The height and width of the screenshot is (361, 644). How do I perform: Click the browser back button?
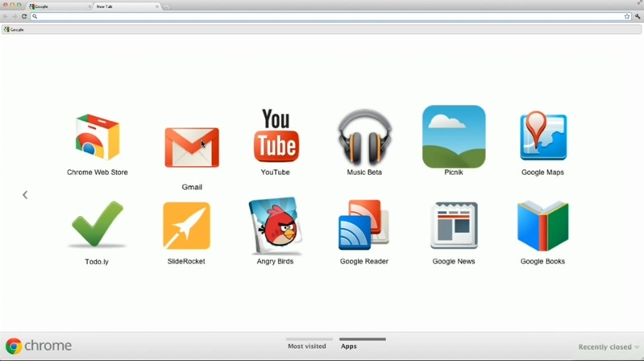[6, 16]
